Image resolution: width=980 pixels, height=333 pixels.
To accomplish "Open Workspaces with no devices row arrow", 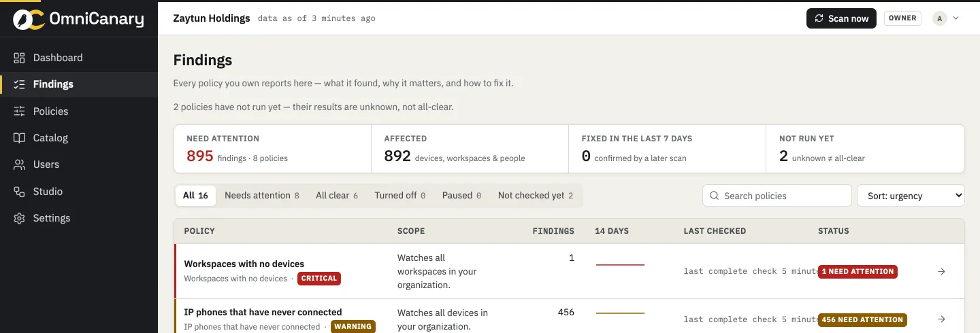I will pyautogui.click(x=942, y=272).
